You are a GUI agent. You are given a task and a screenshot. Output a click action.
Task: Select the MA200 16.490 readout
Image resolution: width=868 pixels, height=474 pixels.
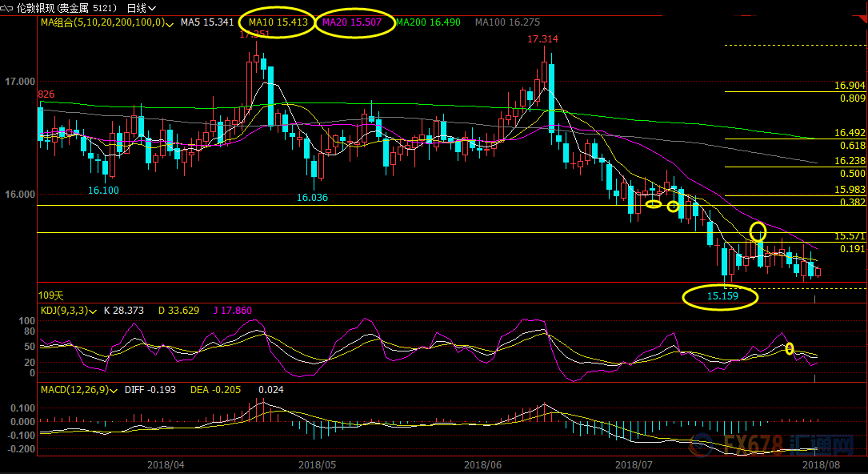click(x=429, y=22)
